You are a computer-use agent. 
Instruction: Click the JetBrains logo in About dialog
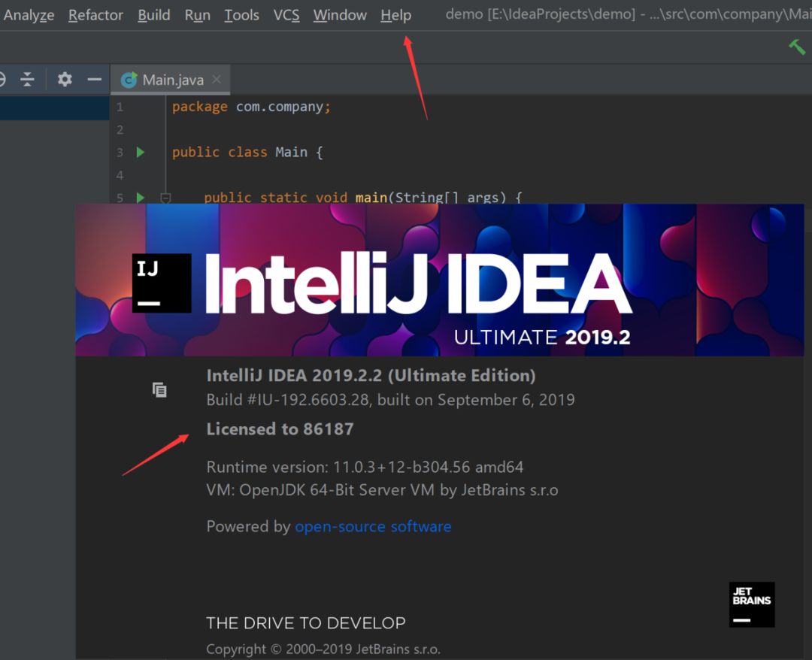pyautogui.click(x=752, y=604)
